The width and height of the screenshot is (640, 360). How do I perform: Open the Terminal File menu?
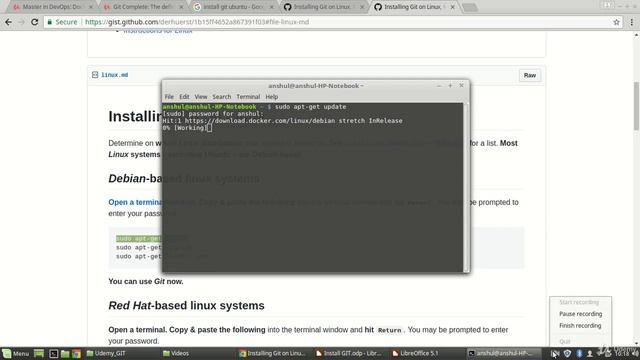tap(169, 97)
